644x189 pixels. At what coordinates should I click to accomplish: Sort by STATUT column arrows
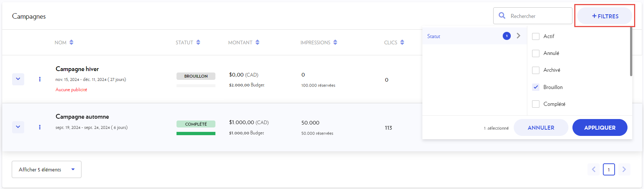tap(198, 42)
